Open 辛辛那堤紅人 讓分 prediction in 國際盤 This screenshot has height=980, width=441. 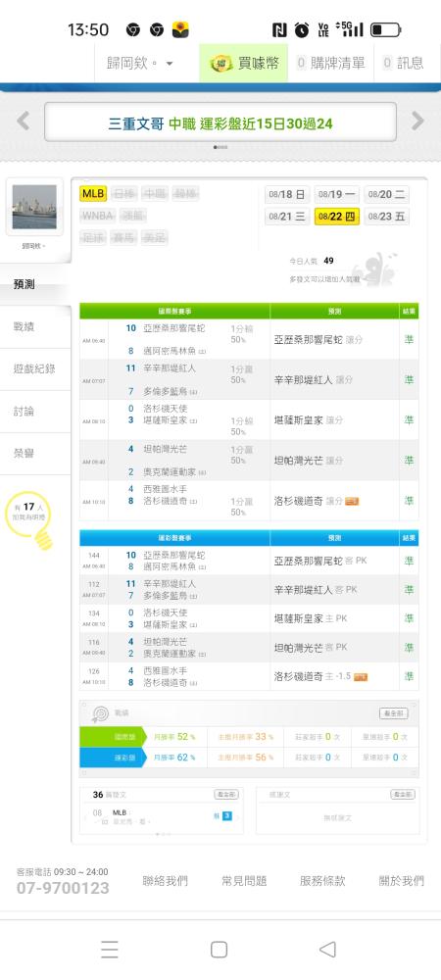tap(315, 380)
